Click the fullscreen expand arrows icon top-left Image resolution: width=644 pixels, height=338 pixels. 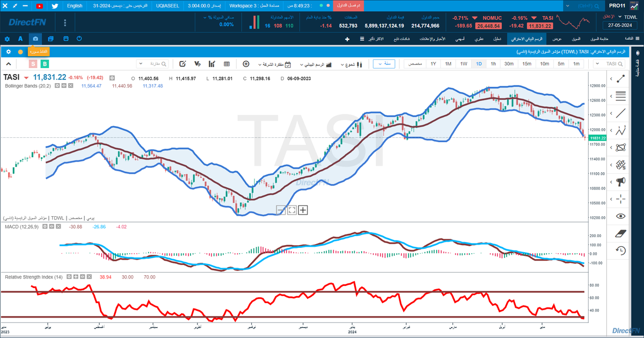click(x=14, y=5)
